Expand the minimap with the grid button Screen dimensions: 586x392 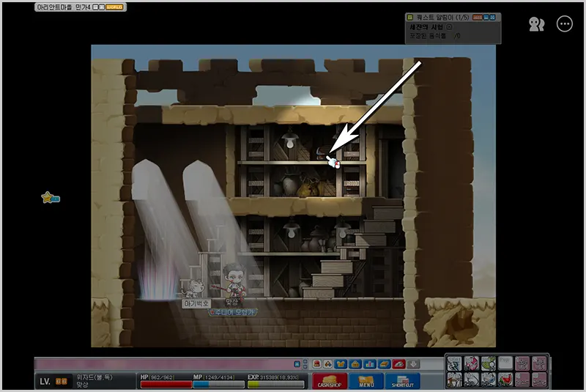[x=102, y=7]
